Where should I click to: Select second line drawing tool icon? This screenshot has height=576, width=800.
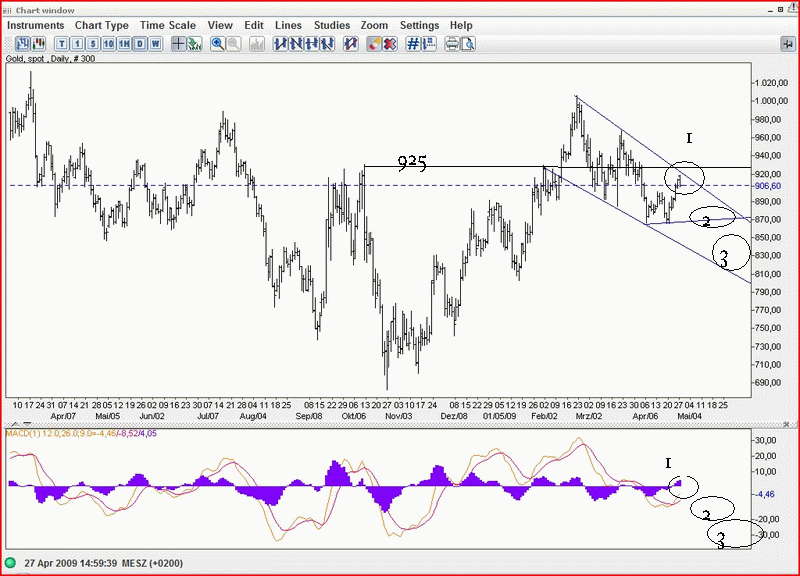pos(296,44)
